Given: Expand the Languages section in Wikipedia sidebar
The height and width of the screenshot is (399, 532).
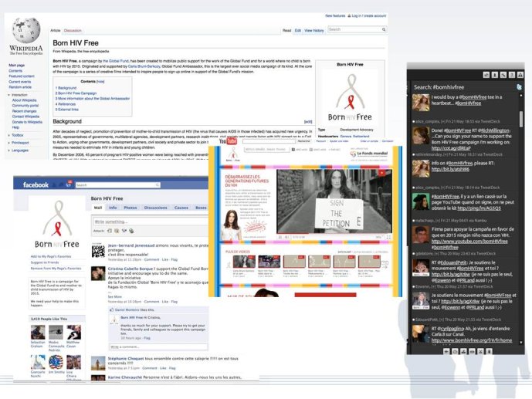Looking at the screenshot, I should (x=19, y=150).
